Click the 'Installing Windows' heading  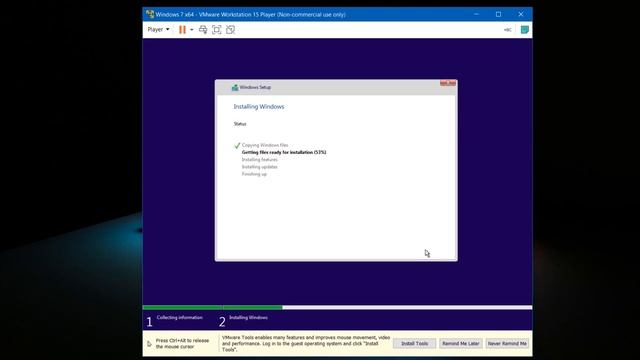point(259,107)
